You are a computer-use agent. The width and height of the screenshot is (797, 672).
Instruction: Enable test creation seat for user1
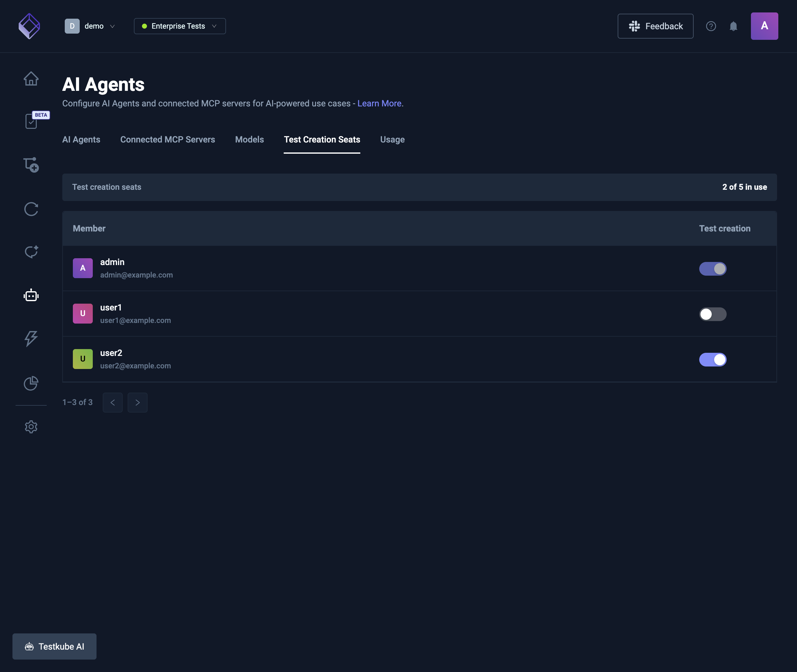712,314
